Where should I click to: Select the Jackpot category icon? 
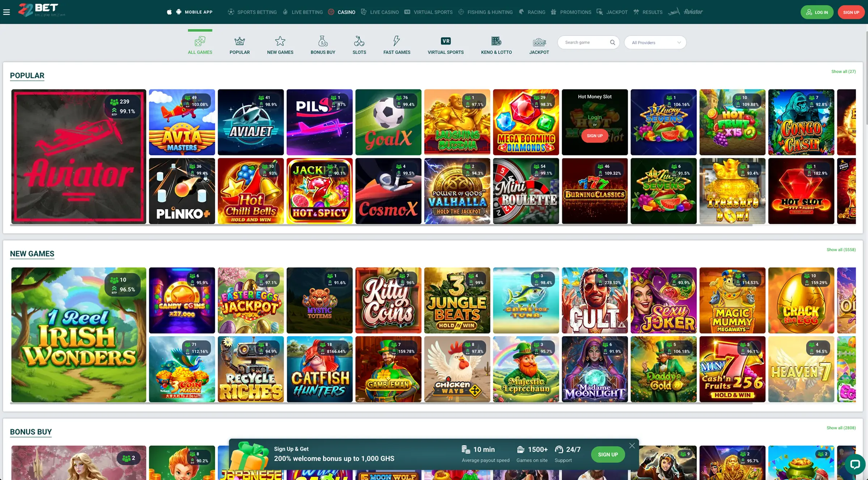(x=539, y=42)
